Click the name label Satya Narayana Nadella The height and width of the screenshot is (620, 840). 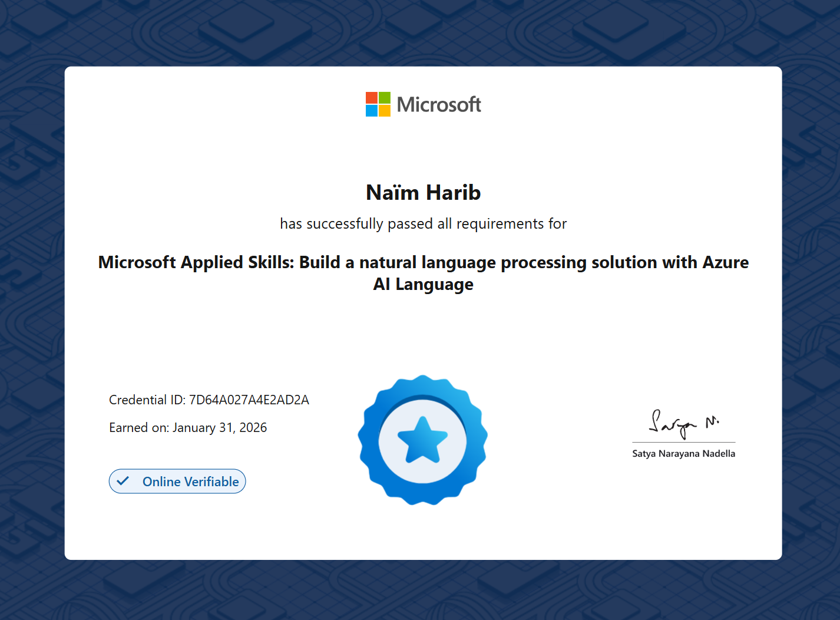(683, 453)
